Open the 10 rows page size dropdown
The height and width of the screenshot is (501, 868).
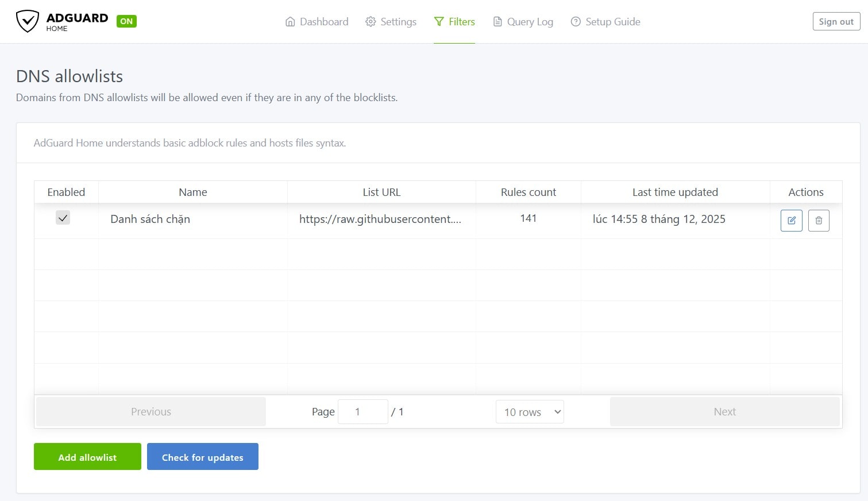click(x=530, y=412)
